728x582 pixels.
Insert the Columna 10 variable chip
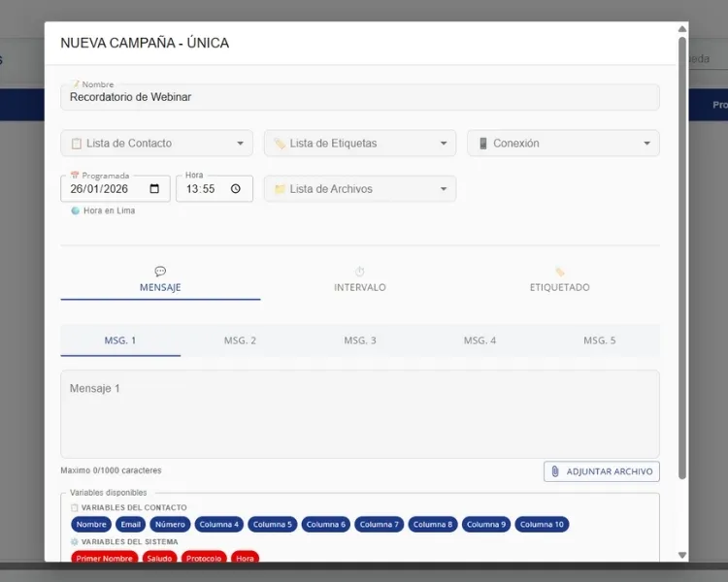click(542, 525)
